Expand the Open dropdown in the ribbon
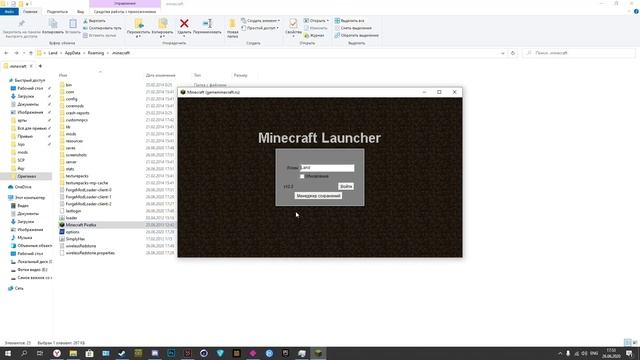Screen dimensions: 640x360 click(x=316, y=21)
